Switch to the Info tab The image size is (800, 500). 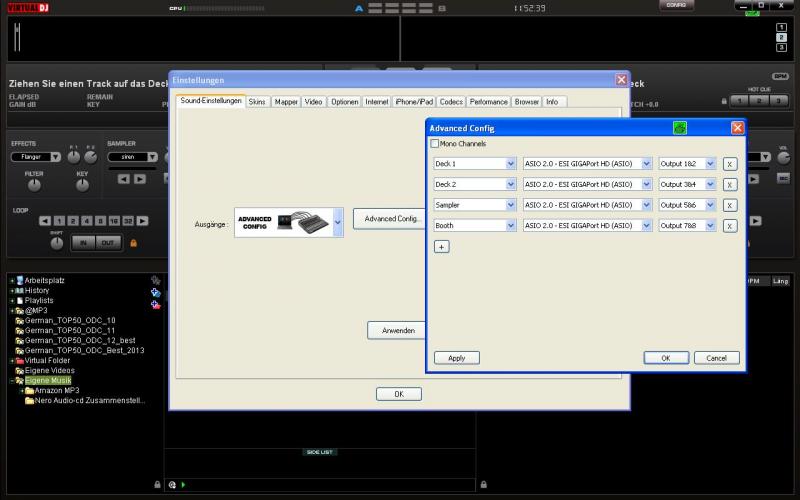pos(552,102)
